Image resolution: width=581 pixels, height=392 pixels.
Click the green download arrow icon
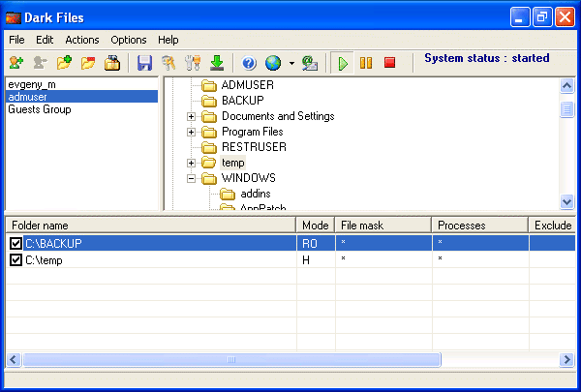pyautogui.click(x=217, y=63)
